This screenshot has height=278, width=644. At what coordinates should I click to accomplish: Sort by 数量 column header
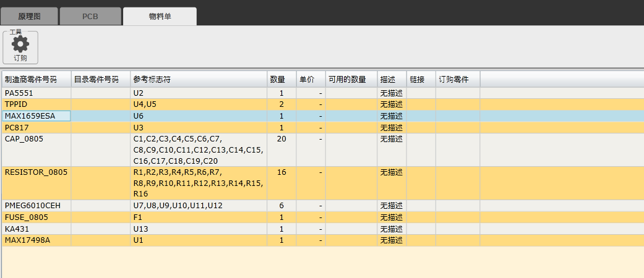tap(281, 80)
